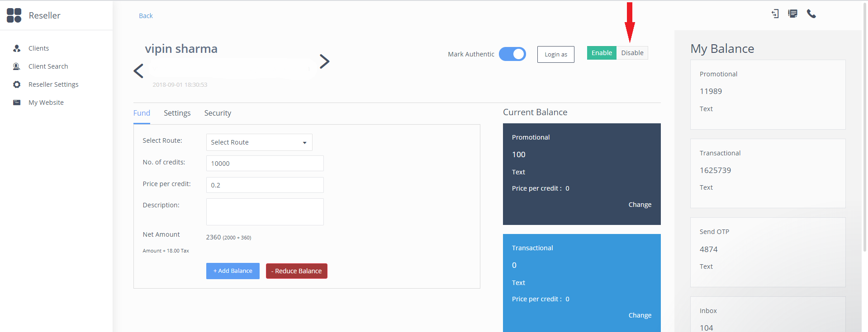Screen dimensions: 868x332
Task: Open My Website sidebar icon
Action: tap(17, 103)
